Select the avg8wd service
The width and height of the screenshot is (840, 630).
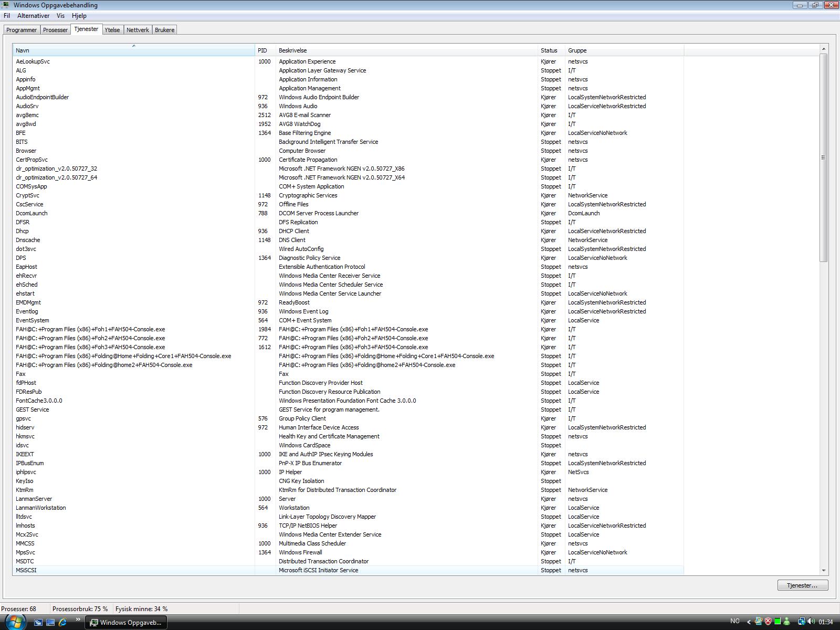[26, 124]
